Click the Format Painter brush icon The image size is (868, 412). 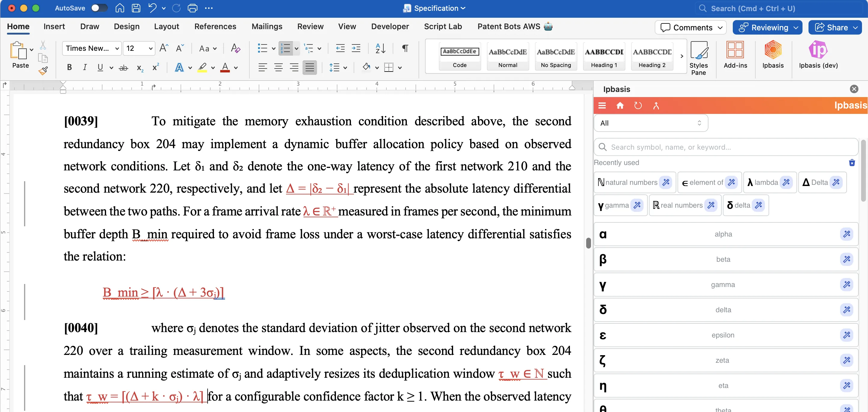coord(43,70)
